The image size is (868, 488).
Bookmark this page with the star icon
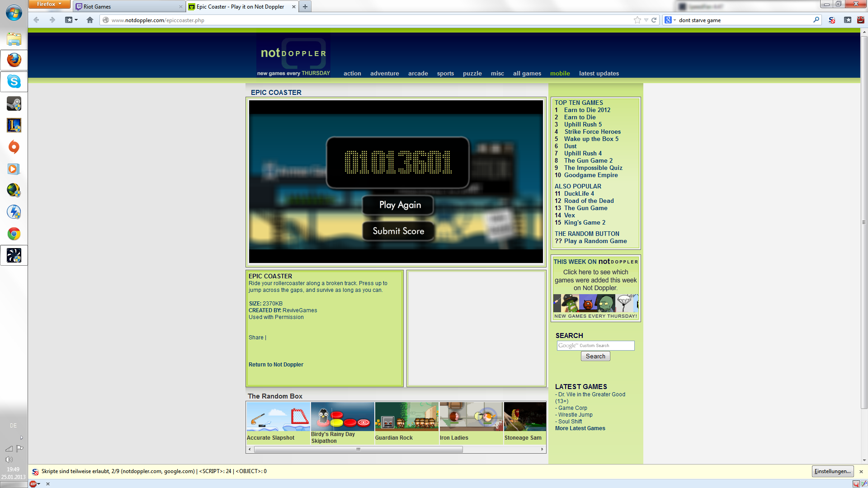click(x=637, y=20)
